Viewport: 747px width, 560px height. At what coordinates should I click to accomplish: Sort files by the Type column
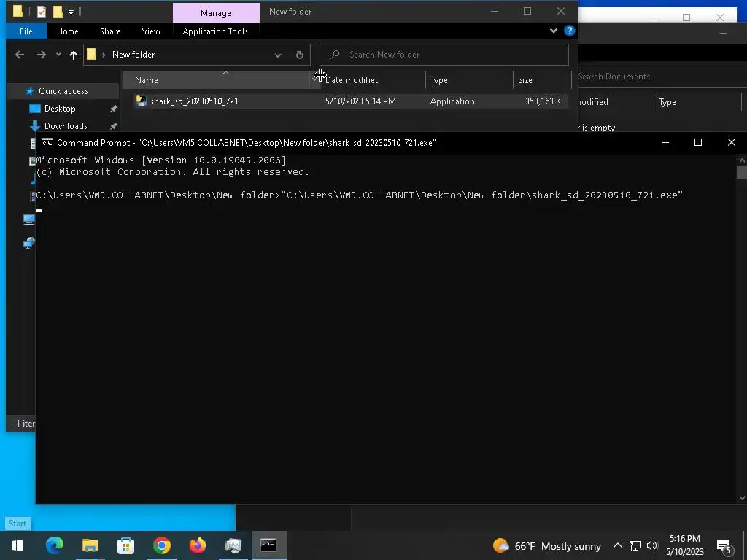(x=469, y=80)
